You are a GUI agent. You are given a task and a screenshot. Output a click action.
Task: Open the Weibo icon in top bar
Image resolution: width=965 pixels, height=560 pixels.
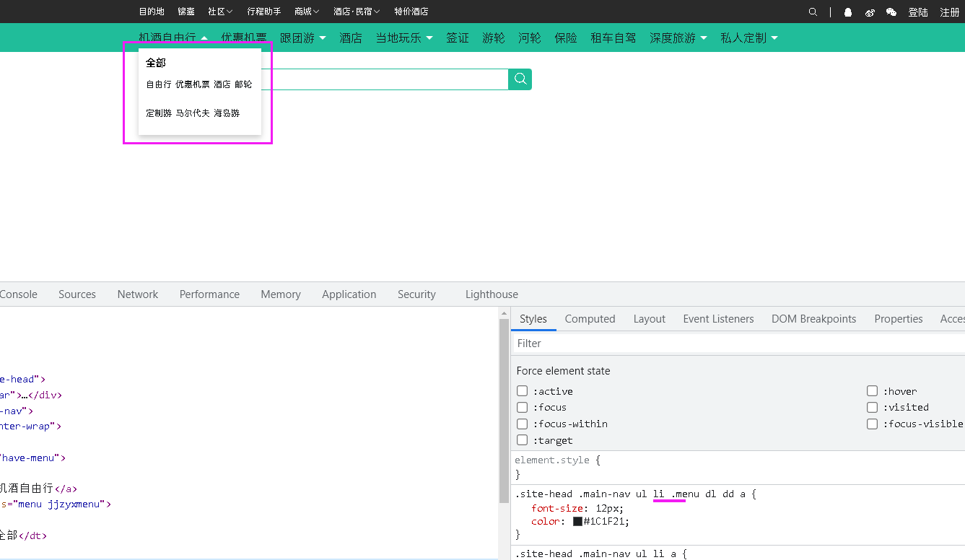pos(870,12)
